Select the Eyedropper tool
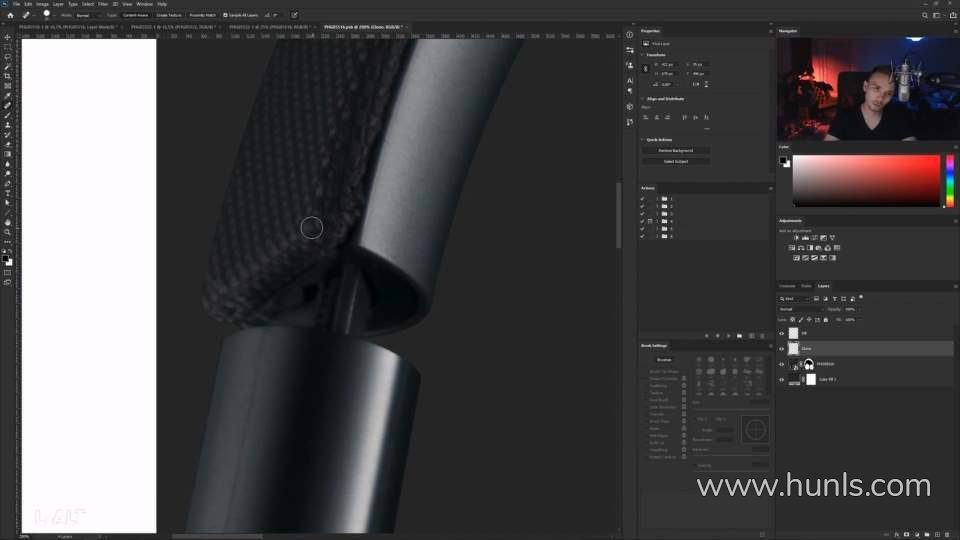 click(7, 96)
